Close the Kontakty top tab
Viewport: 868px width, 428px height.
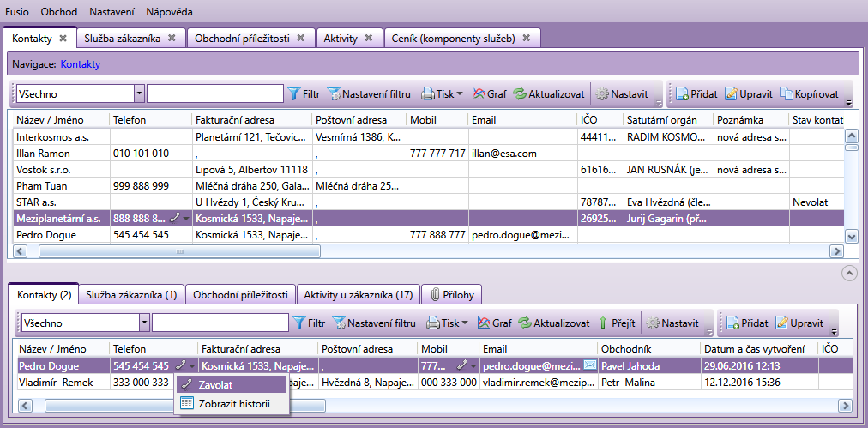click(x=63, y=39)
